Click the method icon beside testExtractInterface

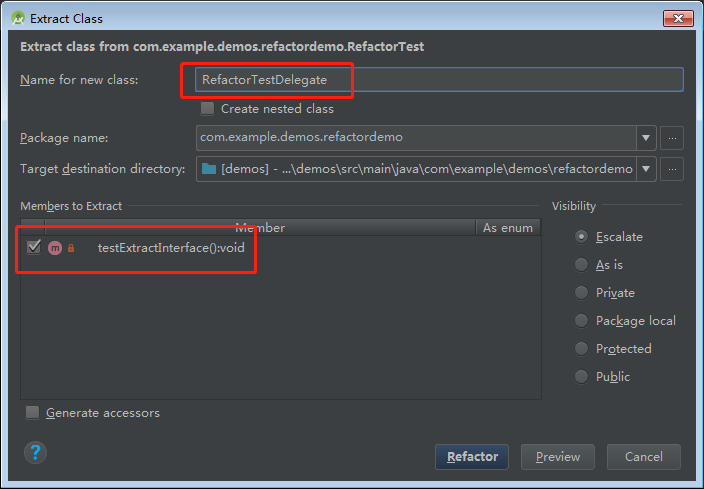click(55, 248)
